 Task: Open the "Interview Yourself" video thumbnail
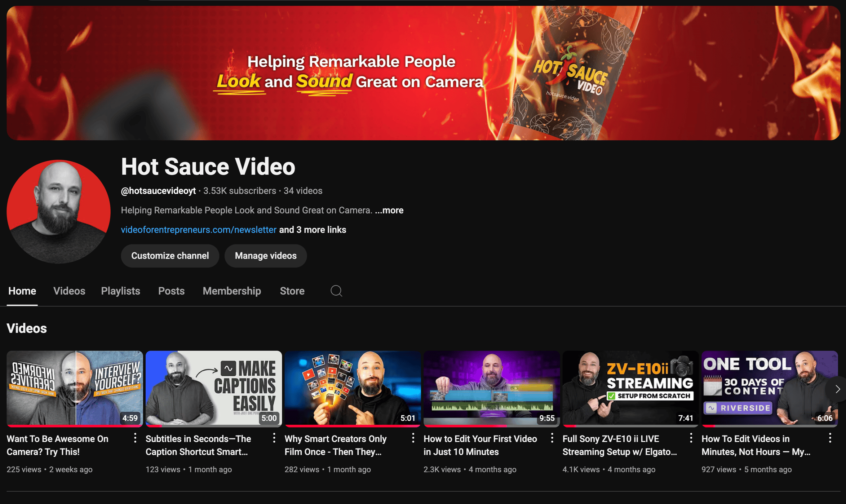coord(75,389)
